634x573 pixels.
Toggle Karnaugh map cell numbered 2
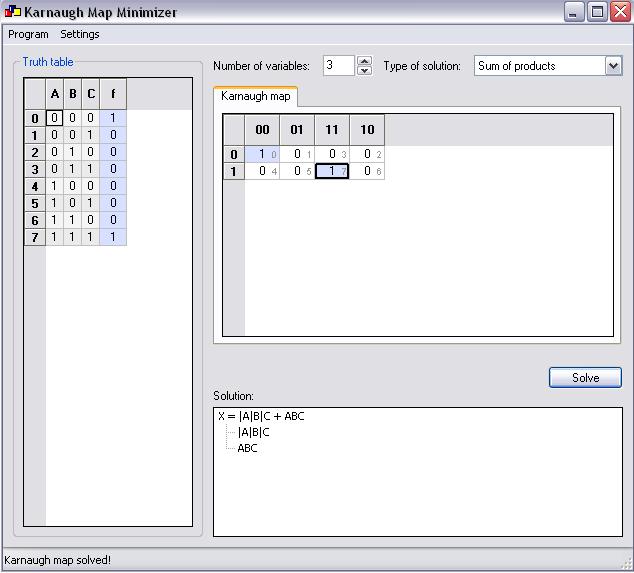pyautogui.click(x=367, y=154)
